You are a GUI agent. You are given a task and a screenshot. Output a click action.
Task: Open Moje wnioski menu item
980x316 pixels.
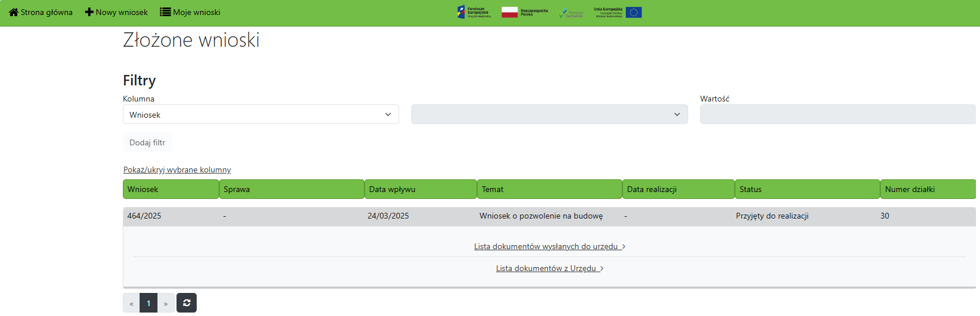coord(196,12)
